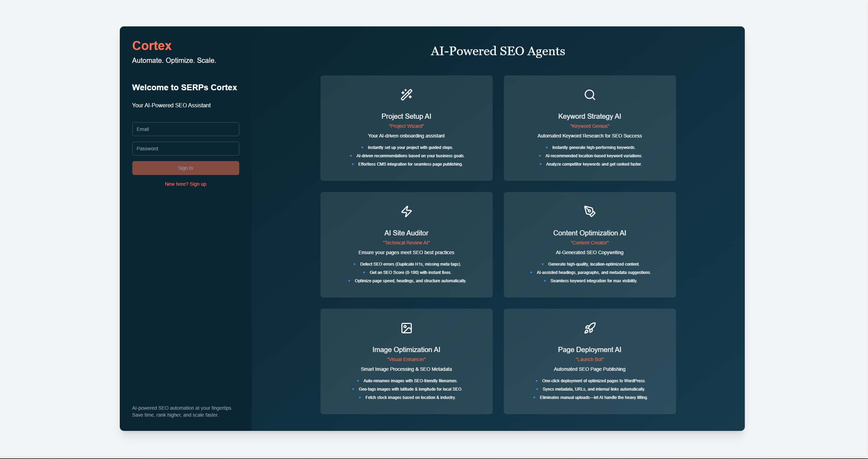The height and width of the screenshot is (459, 868).
Task: Click the rocket Page Deployment icon
Action: point(590,328)
